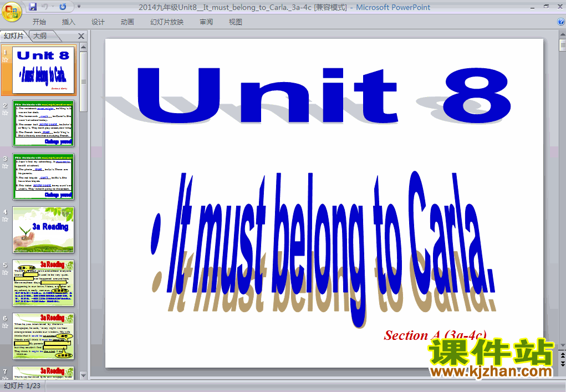This screenshot has width=566, height=392.
Task: Click animation star icon beside slide 5
Action: (5, 273)
